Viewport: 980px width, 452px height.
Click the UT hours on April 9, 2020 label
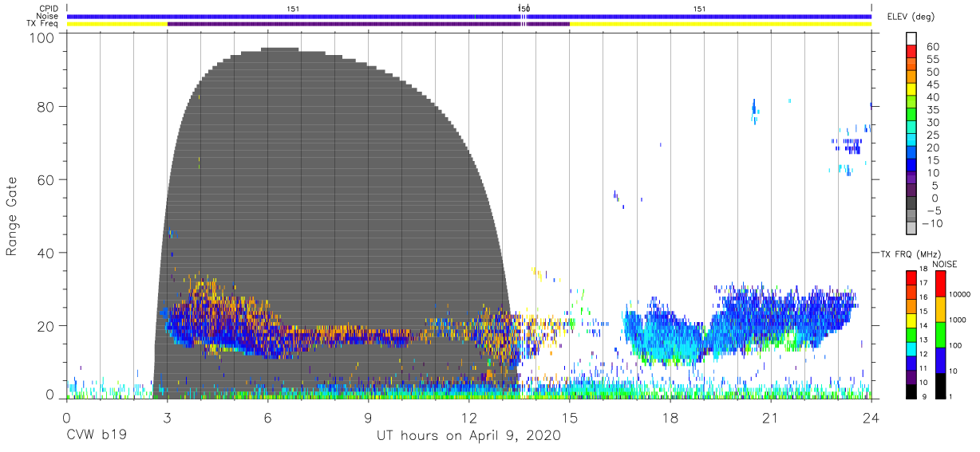pyautogui.click(x=468, y=436)
